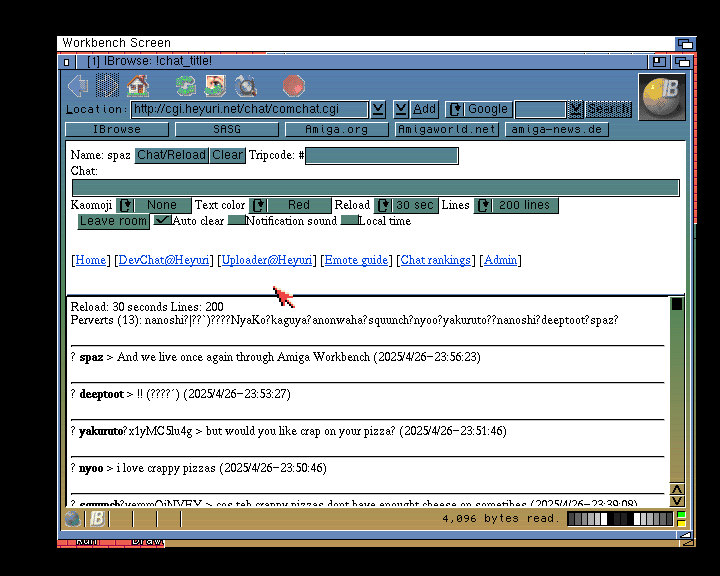Viewport: 720px width, 576px height.
Task: Click the Clear button
Action: coord(227,155)
